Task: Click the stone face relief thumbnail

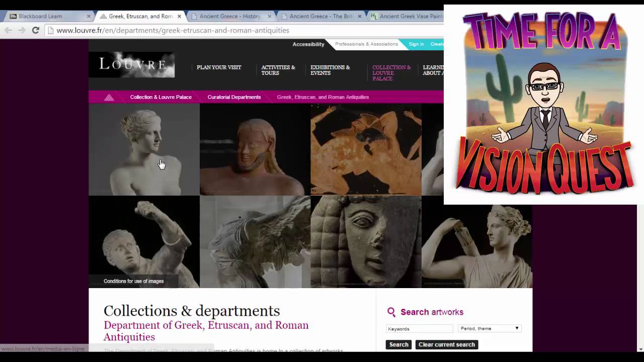Action: point(366,241)
